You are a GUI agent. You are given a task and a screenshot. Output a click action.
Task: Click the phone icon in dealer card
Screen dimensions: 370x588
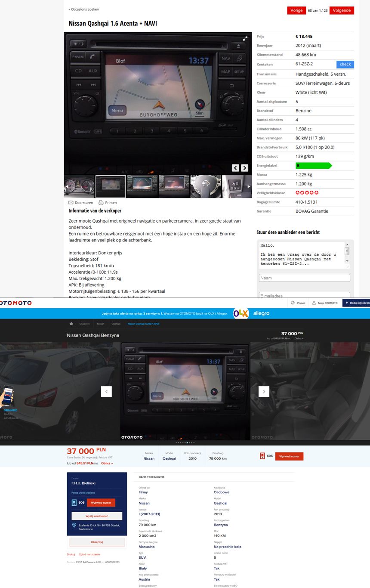click(x=74, y=502)
